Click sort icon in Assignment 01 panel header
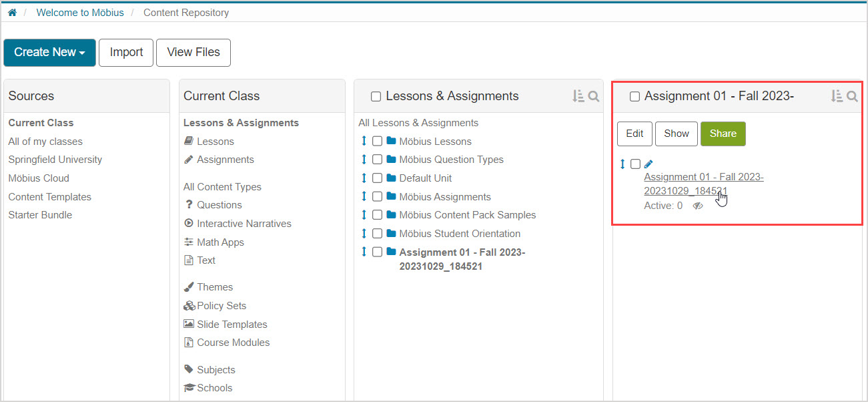The image size is (868, 402). [836, 97]
